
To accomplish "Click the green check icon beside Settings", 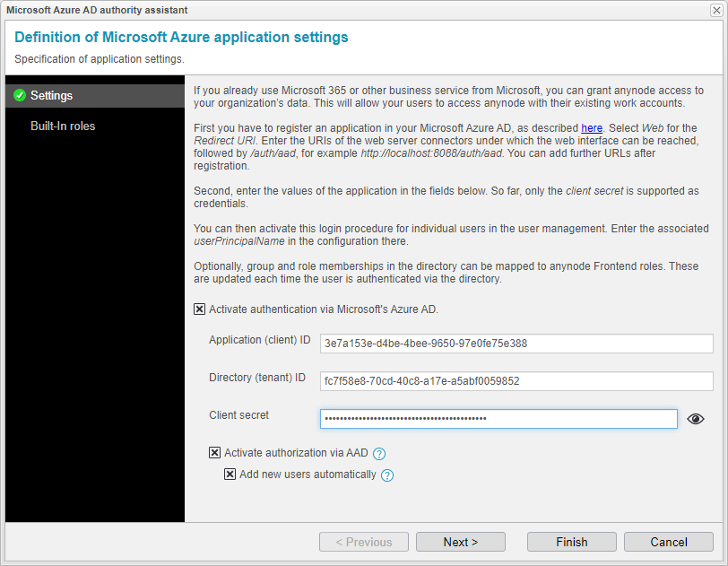I will pyautogui.click(x=20, y=95).
